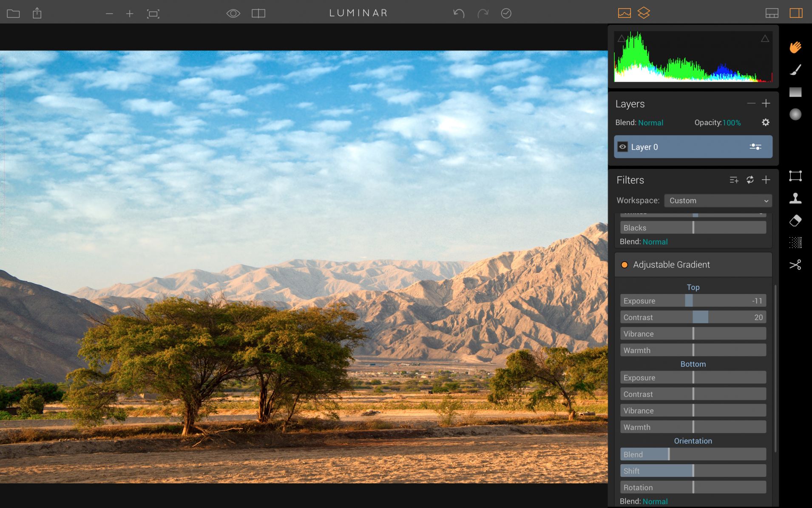The image size is (812, 508).
Task: Pick the Radial mask tool
Action: coord(795,114)
